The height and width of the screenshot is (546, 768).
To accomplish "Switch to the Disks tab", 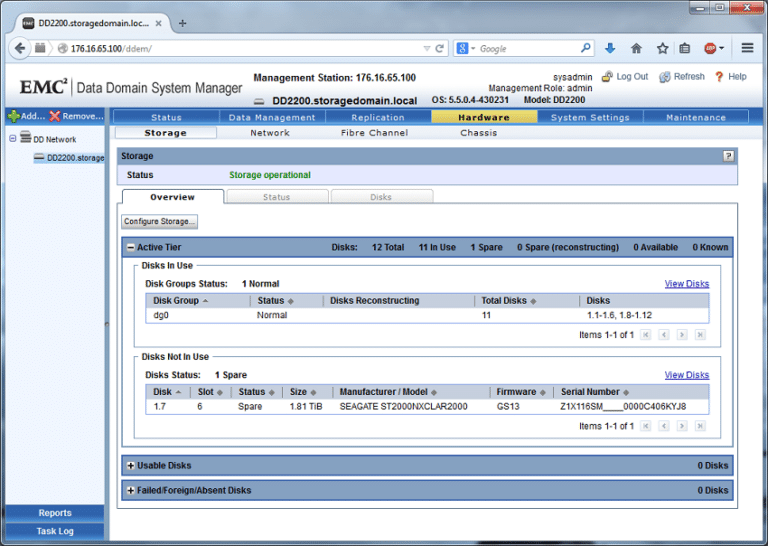I will point(381,197).
